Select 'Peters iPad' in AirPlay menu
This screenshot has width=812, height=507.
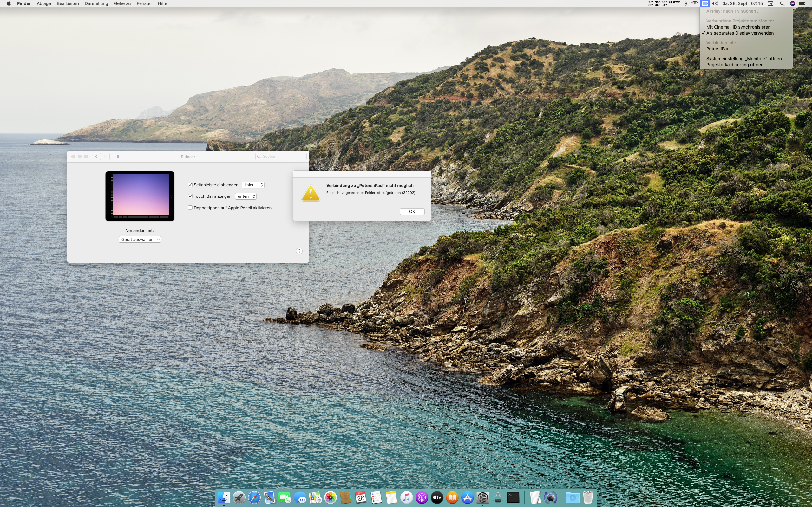coord(717,49)
